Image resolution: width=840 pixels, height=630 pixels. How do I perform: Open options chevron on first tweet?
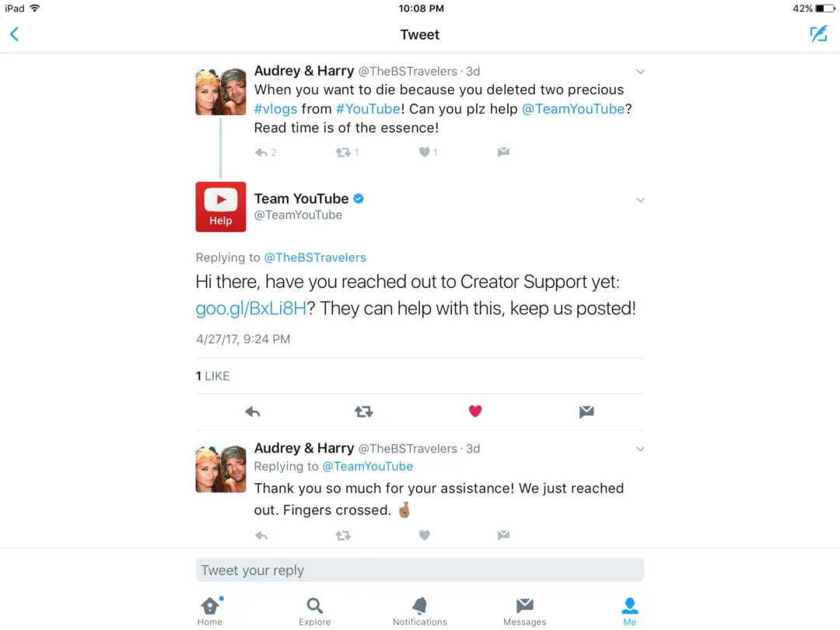(x=640, y=72)
